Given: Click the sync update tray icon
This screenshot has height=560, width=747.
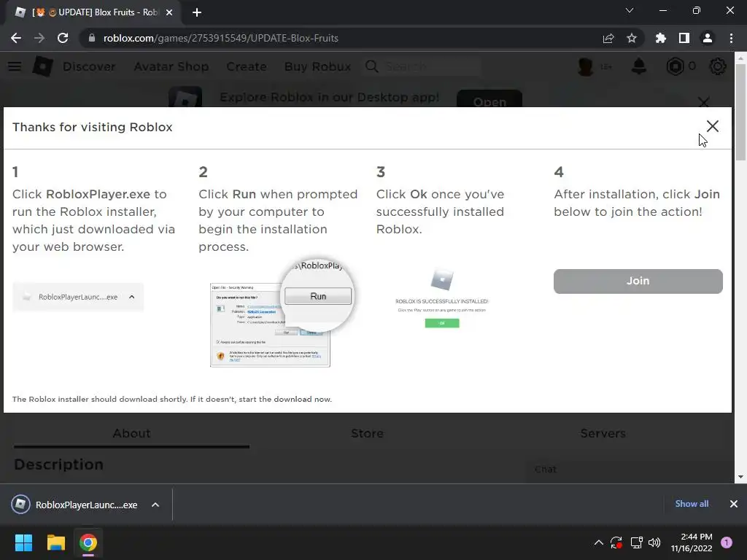Looking at the screenshot, I should click(616, 542).
